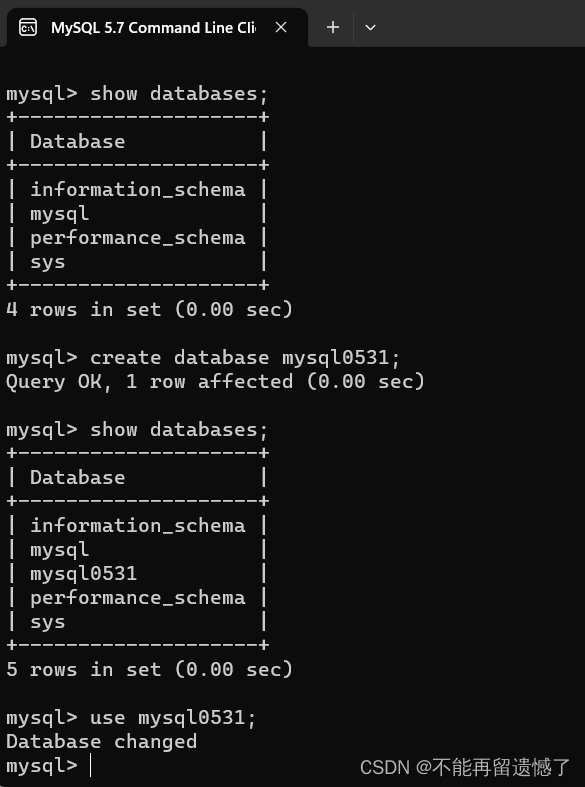Click the terminal icon on the MySQL tab

28,28
